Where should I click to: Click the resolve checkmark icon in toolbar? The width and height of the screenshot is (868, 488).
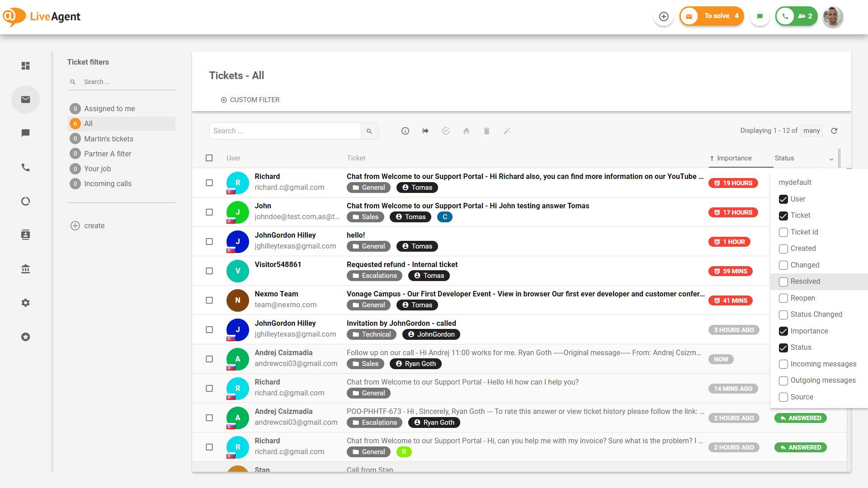pos(446,131)
